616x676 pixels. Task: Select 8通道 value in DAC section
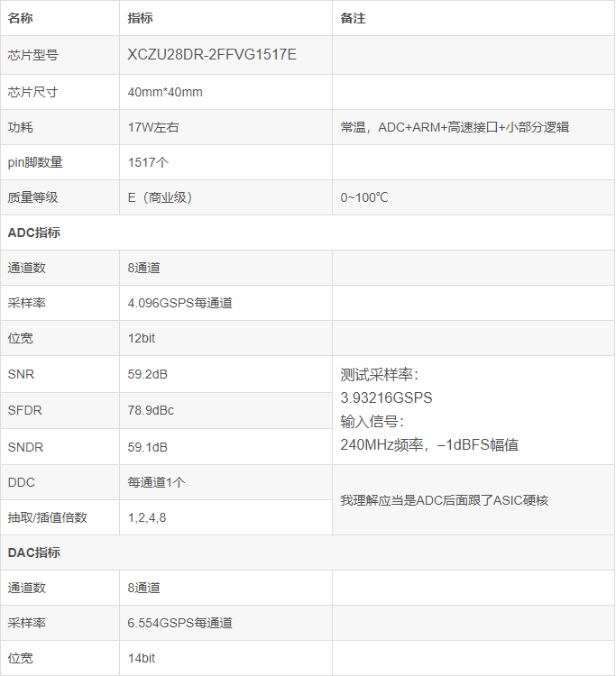(x=144, y=588)
